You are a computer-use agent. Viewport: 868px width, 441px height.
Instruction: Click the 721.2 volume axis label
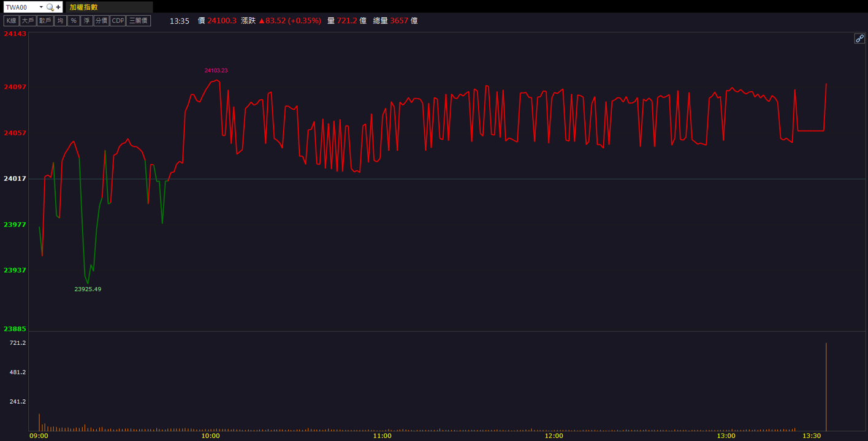coord(18,343)
